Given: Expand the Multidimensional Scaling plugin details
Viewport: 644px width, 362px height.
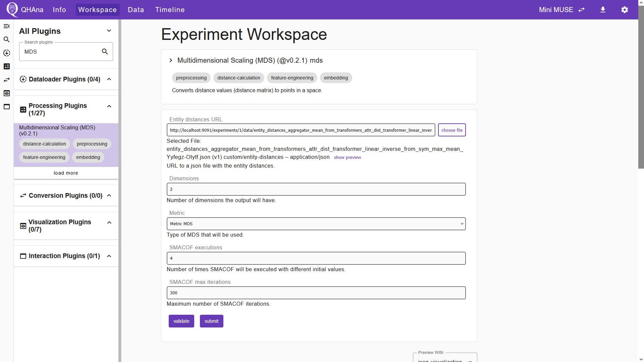Looking at the screenshot, I should [171, 60].
